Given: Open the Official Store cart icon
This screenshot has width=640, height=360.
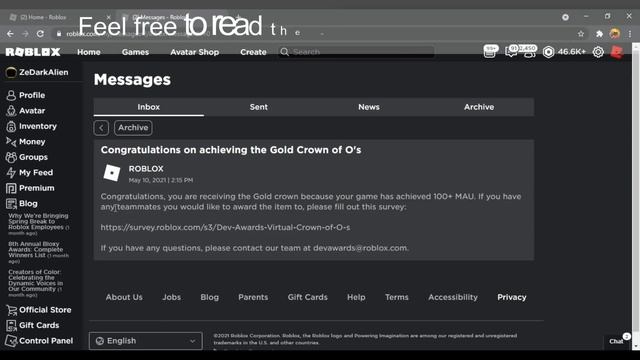Looking at the screenshot, I should coord(11,310).
